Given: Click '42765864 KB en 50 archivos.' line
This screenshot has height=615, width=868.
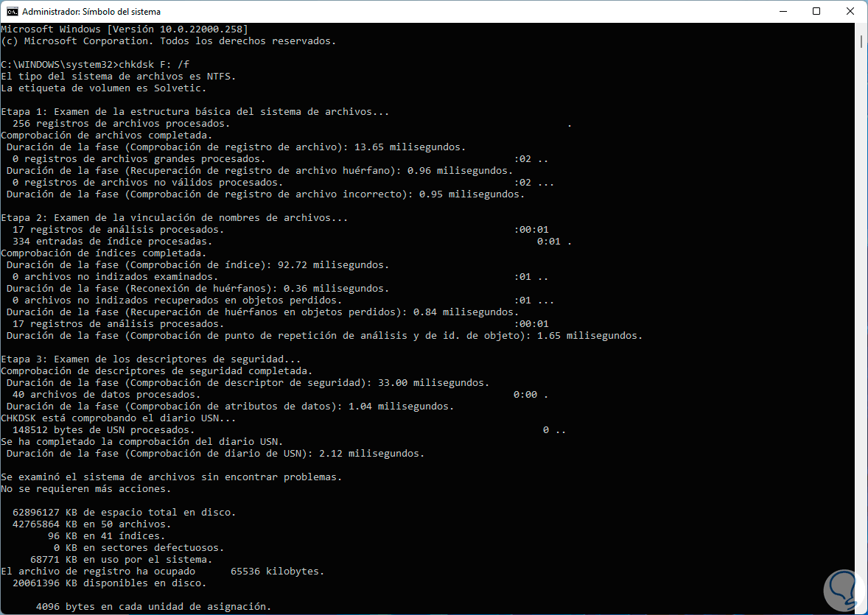Looking at the screenshot, I should 92,524.
